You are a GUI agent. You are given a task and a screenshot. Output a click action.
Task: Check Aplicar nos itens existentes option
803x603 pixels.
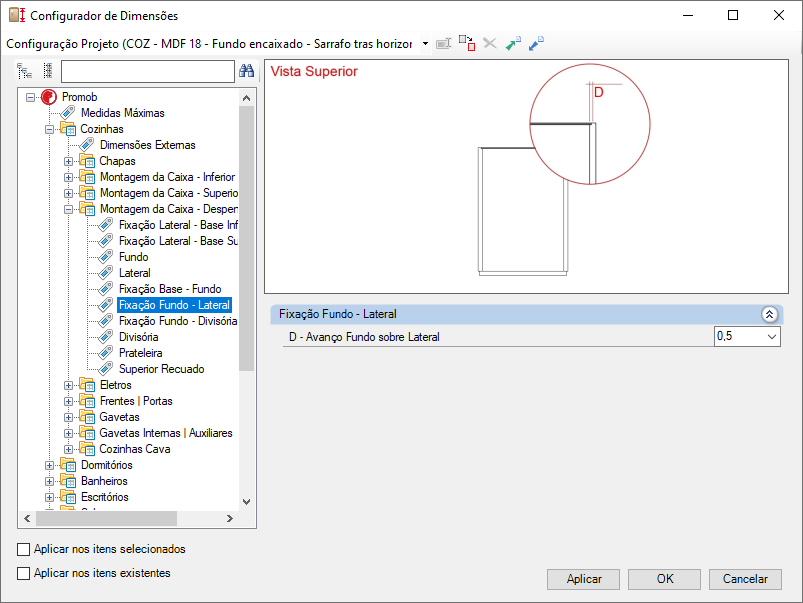(24, 573)
